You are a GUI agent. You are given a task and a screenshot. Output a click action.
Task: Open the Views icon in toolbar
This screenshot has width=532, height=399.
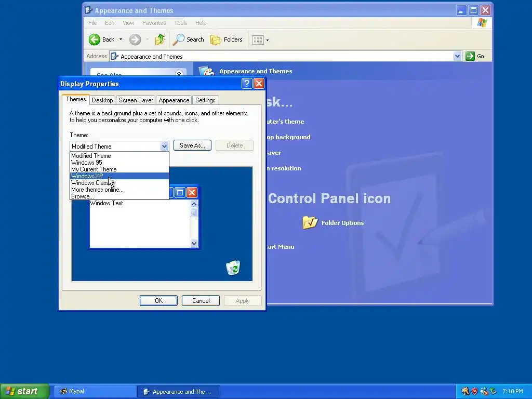coord(258,40)
